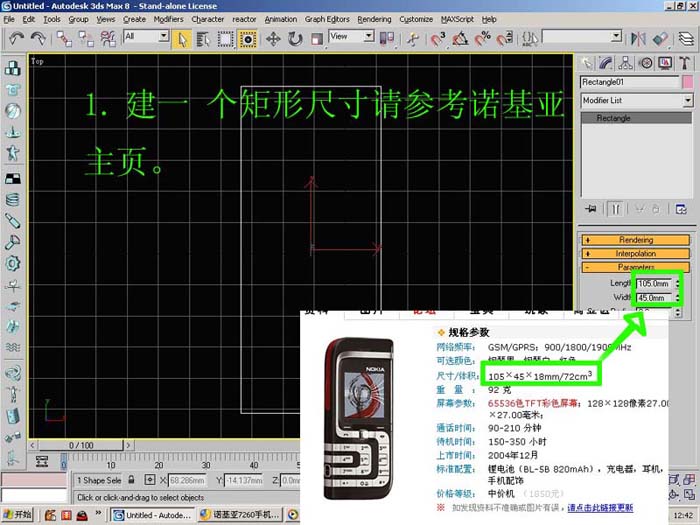Expand the Interpolation rollout
Screen dimensions: 700x525
tap(636, 254)
